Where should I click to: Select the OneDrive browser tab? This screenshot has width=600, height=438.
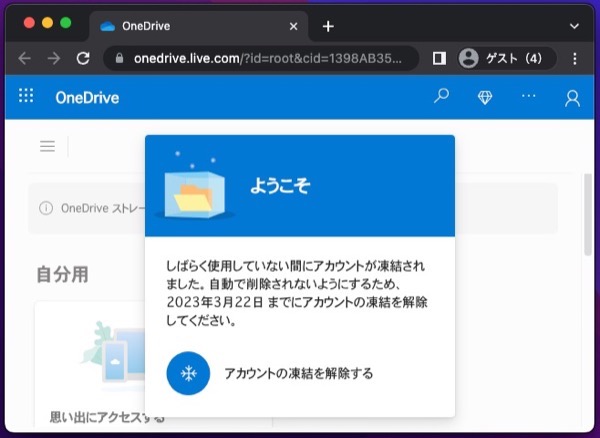point(198,26)
